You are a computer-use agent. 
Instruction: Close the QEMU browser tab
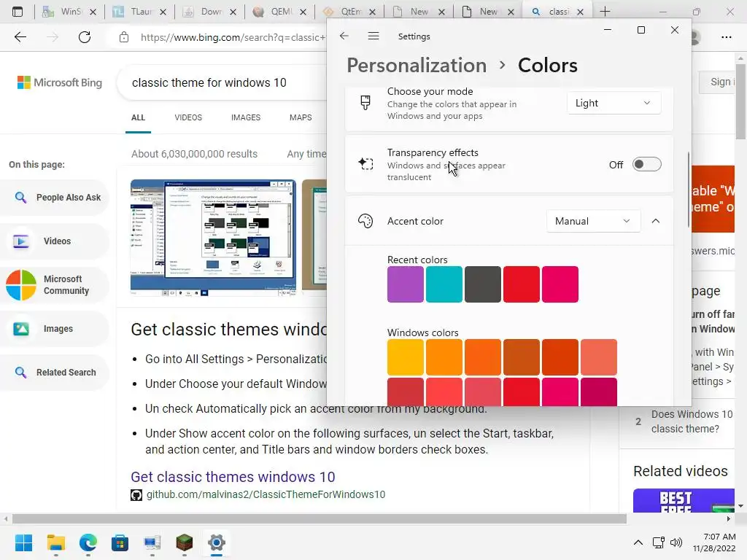point(303,12)
